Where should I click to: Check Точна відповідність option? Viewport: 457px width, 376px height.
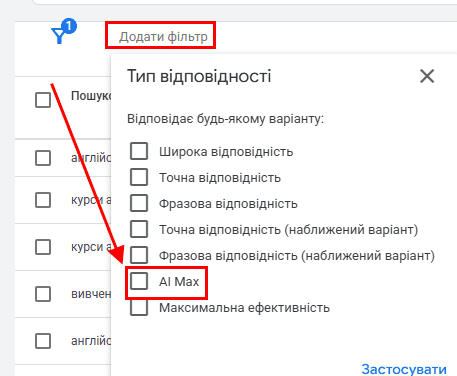(x=139, y=177)
